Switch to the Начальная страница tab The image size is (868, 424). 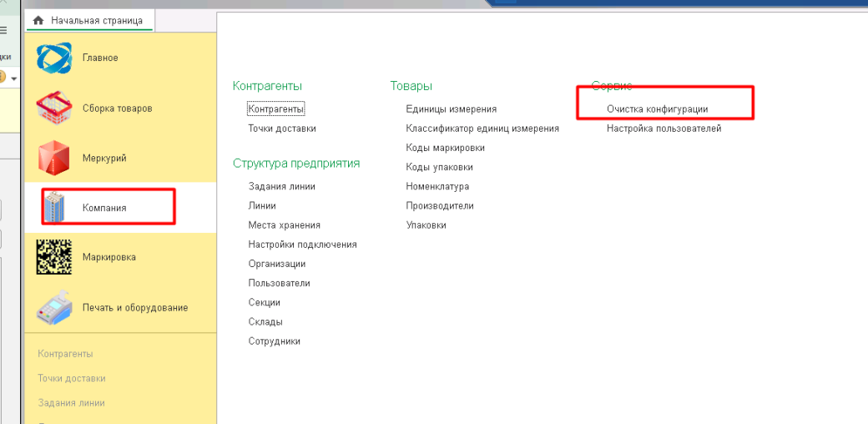point(89,21)
